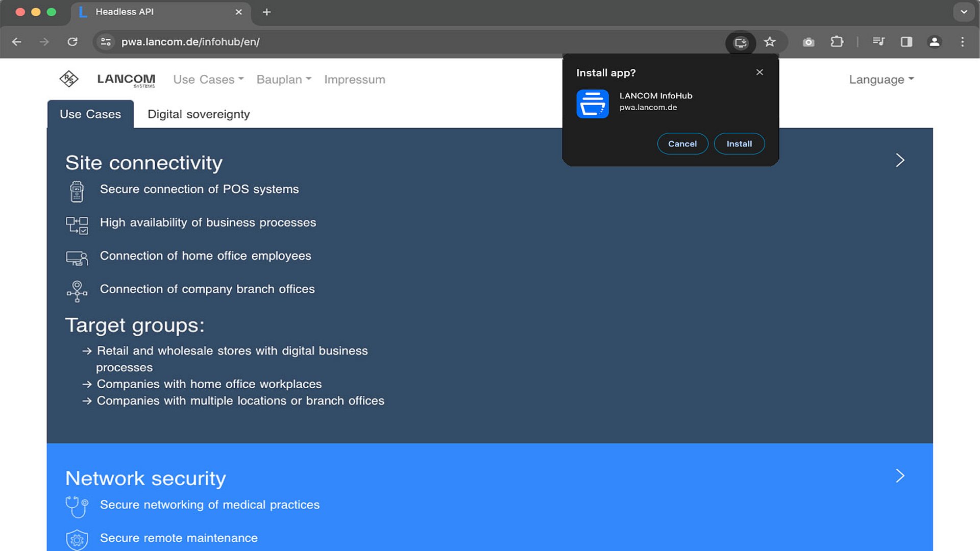980x551 pixels.
Task: Open the Impressum page
Action: [354, 79]
